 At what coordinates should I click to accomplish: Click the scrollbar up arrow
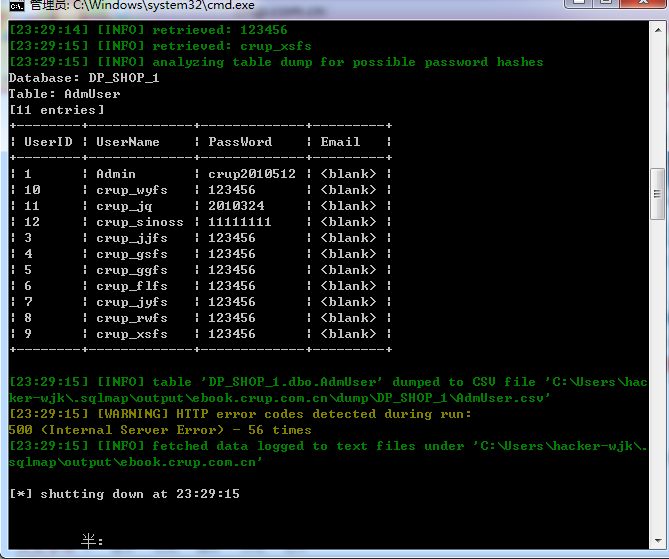[x=658, y=30]
